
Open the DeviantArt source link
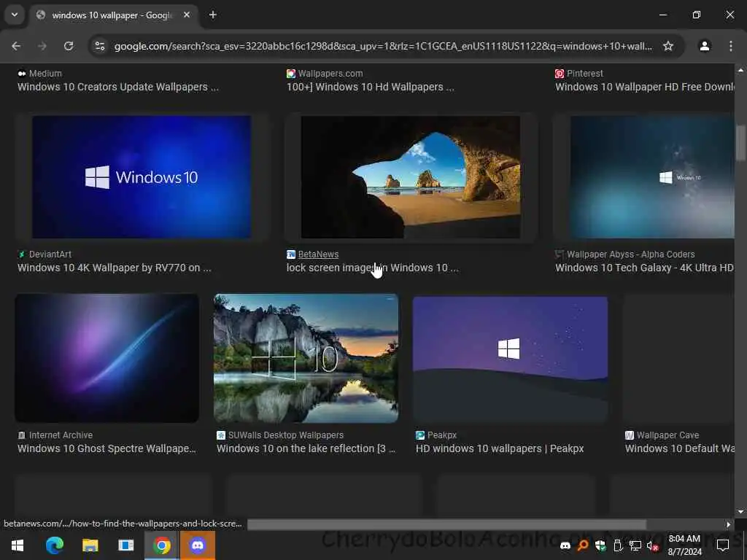point(50,254)
